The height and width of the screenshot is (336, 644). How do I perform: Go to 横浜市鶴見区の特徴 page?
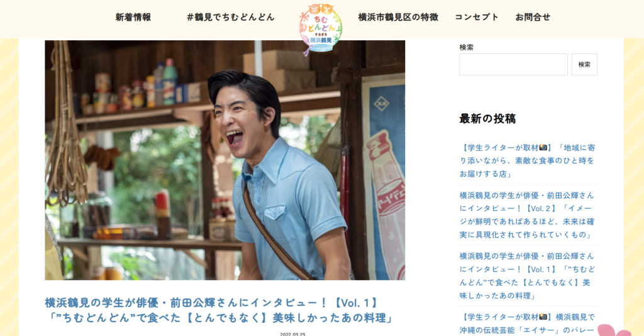click(x=398, y=17)
